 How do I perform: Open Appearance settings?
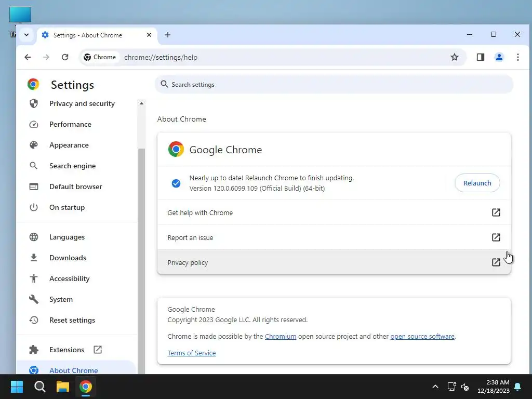pos(77,145)
